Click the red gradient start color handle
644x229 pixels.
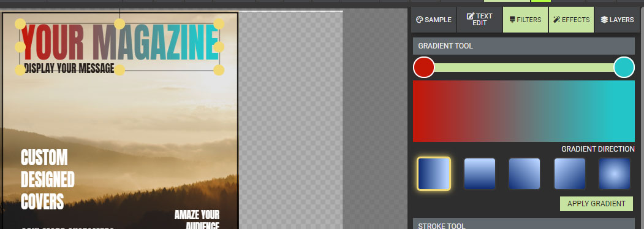coord(424,67)
